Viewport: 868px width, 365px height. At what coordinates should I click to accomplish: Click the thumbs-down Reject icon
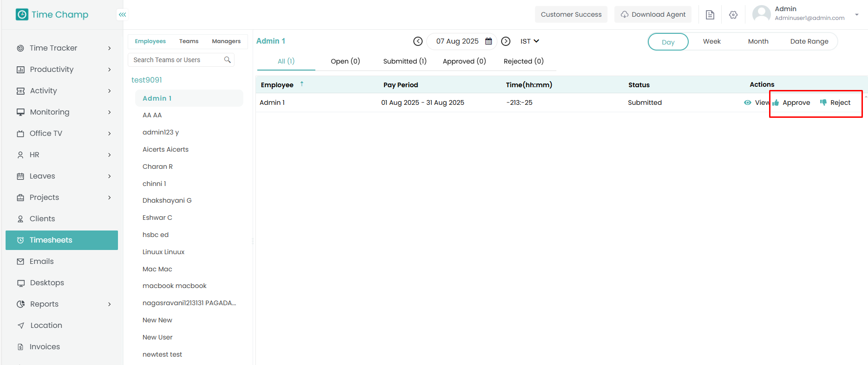pos(823,102)
